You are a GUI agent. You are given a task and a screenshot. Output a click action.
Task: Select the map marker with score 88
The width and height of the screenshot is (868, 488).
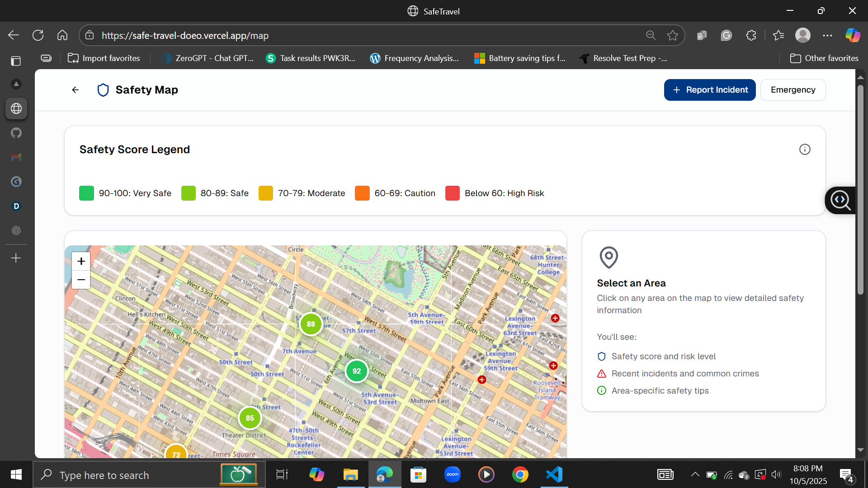coord(311,324)
